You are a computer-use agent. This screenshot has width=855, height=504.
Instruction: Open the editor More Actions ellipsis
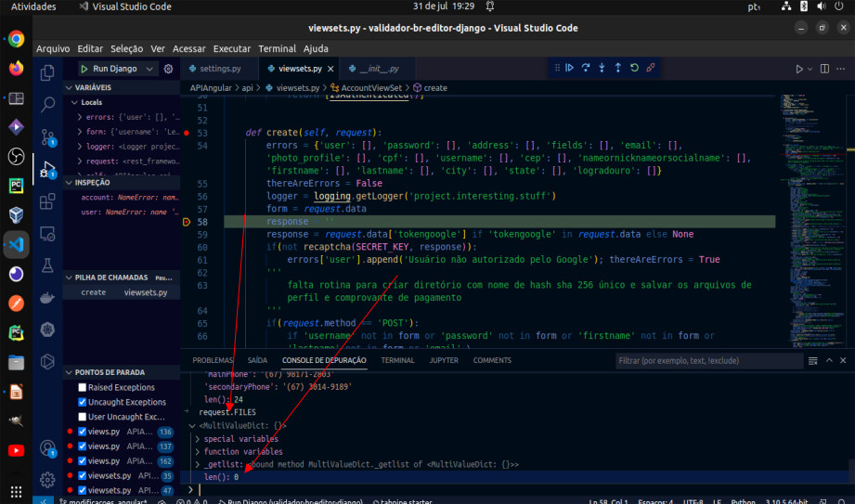840,69
